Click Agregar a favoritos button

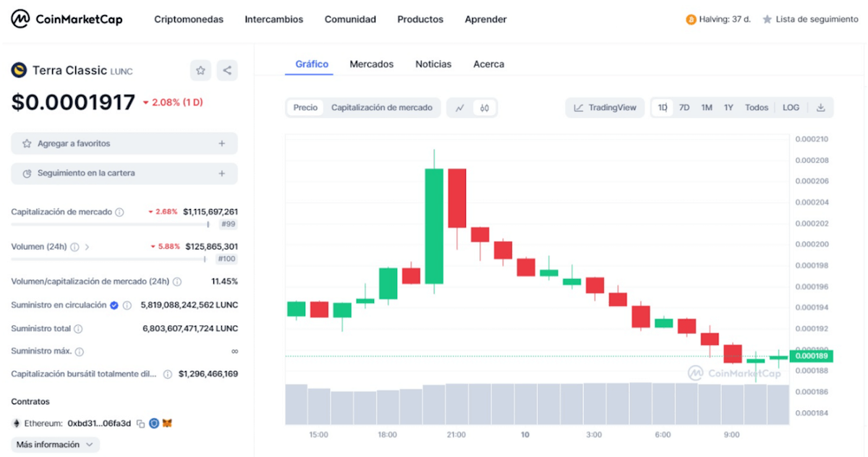124,143
